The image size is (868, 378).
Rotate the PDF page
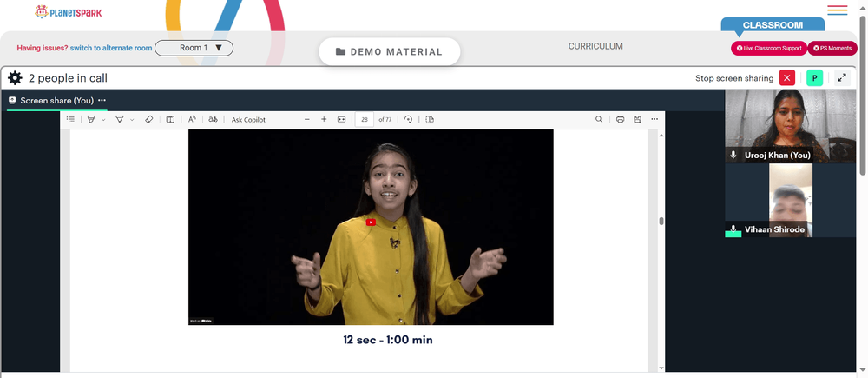(408, 119)
